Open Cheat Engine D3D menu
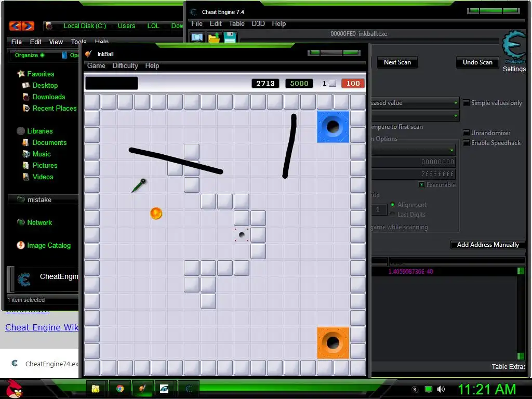532x399 pixels. pos(258,24)
